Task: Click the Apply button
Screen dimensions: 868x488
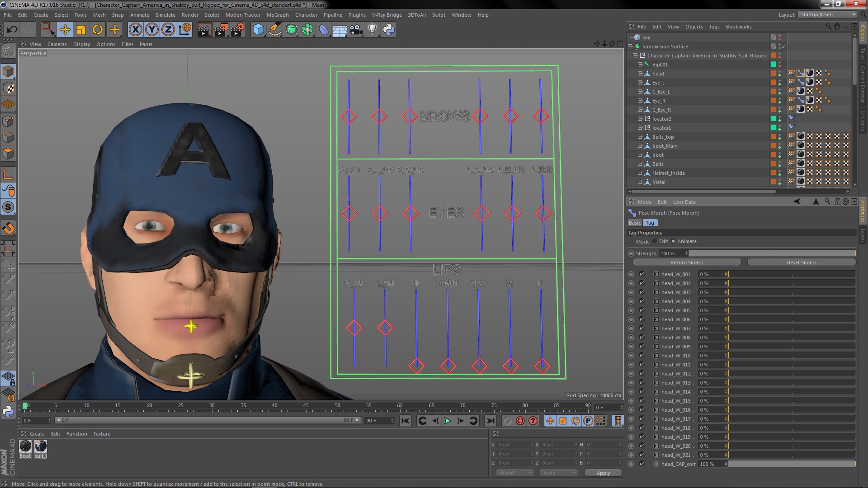Action: (x=603, y=473)
